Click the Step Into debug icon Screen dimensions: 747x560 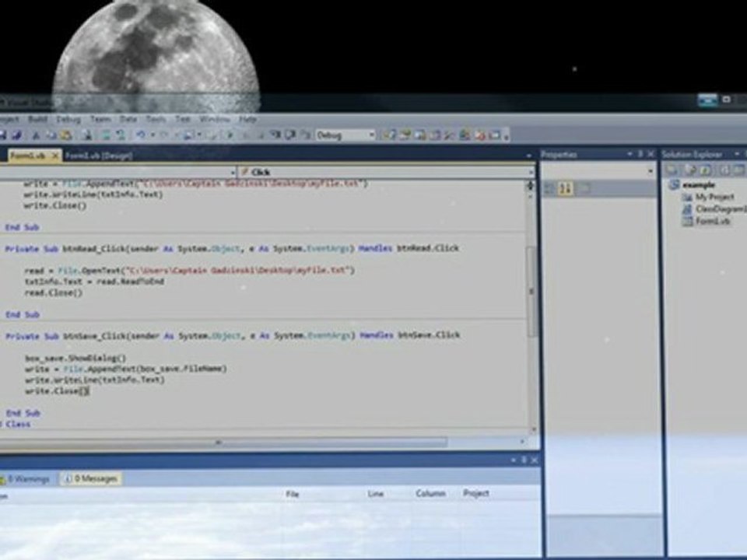(275, 135)
